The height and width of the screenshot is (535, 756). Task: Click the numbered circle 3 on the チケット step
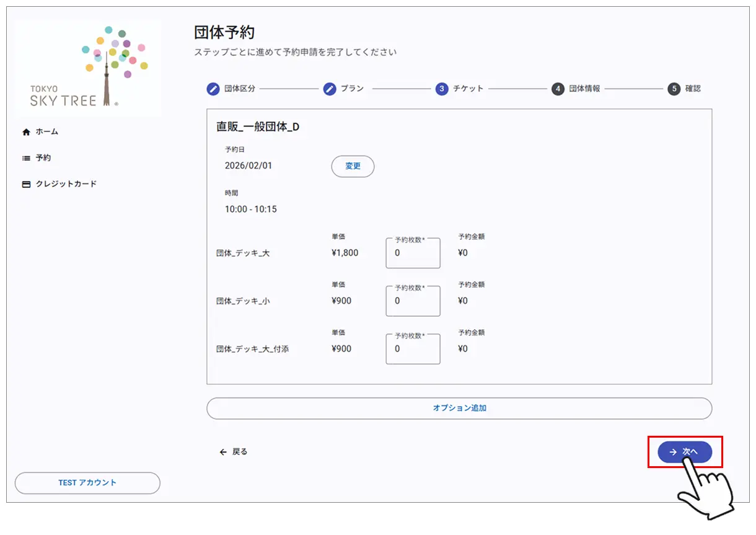coord(441,89)
